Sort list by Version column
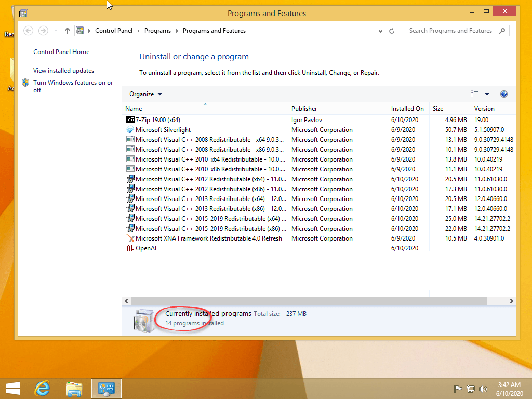The height and width of the screenshot is (399, 532). (493, 108)
